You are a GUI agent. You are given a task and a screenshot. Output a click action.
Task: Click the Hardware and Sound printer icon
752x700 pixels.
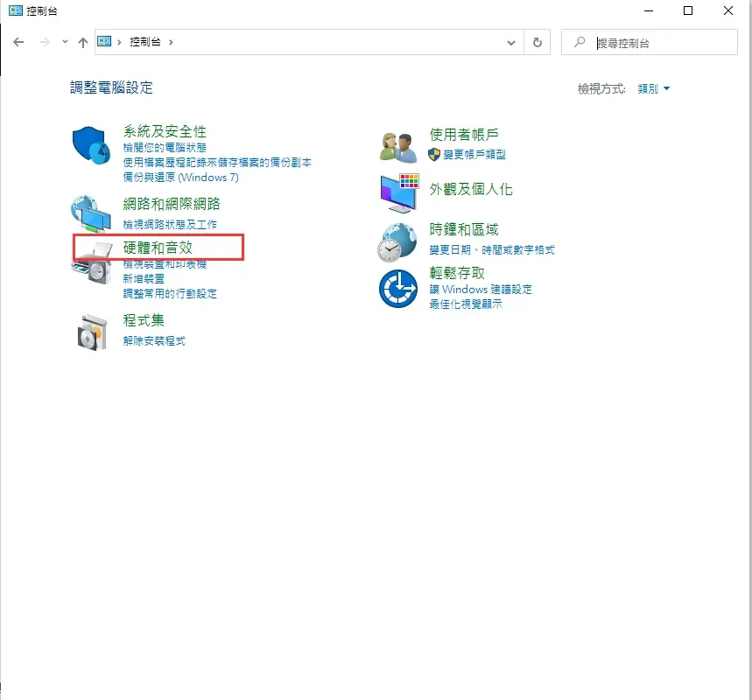click(92, 263)
